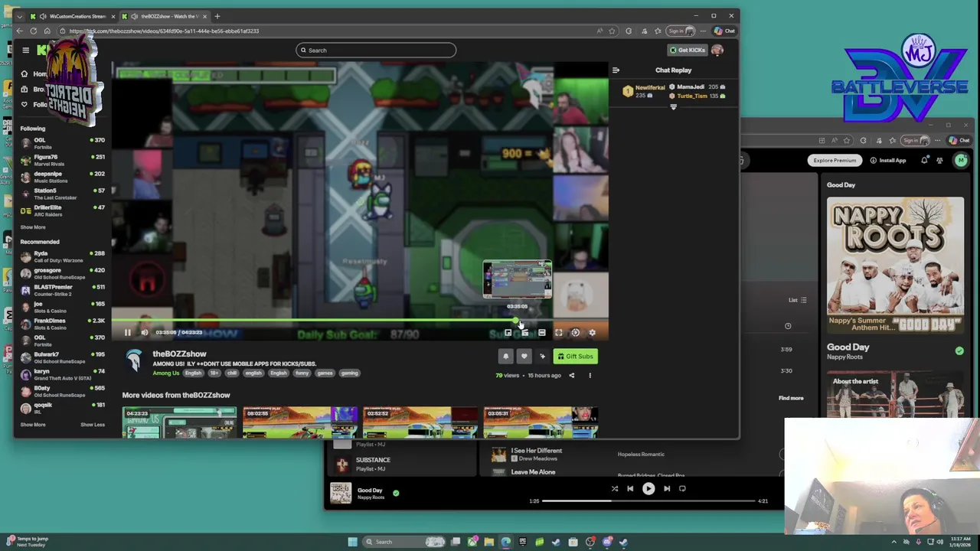Click Show More under Following
980x551 pixels.
(33, 227)
